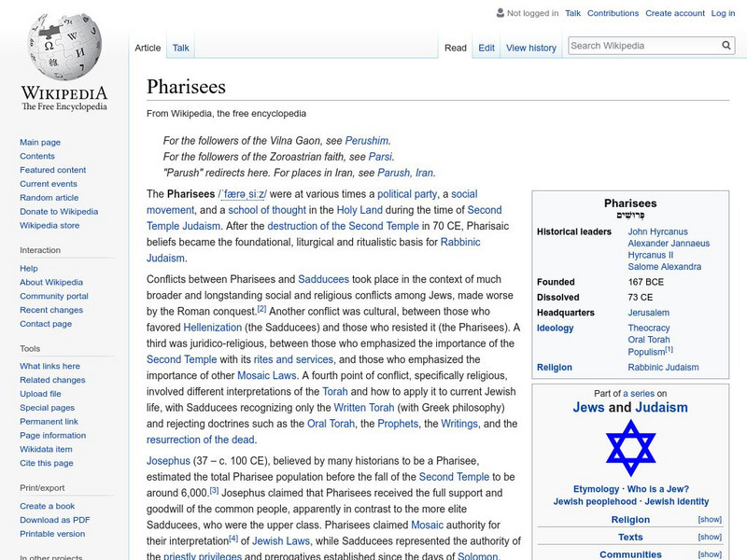
Task: Open John Hyrcanus in the infobox
Action: pos(657,231)
